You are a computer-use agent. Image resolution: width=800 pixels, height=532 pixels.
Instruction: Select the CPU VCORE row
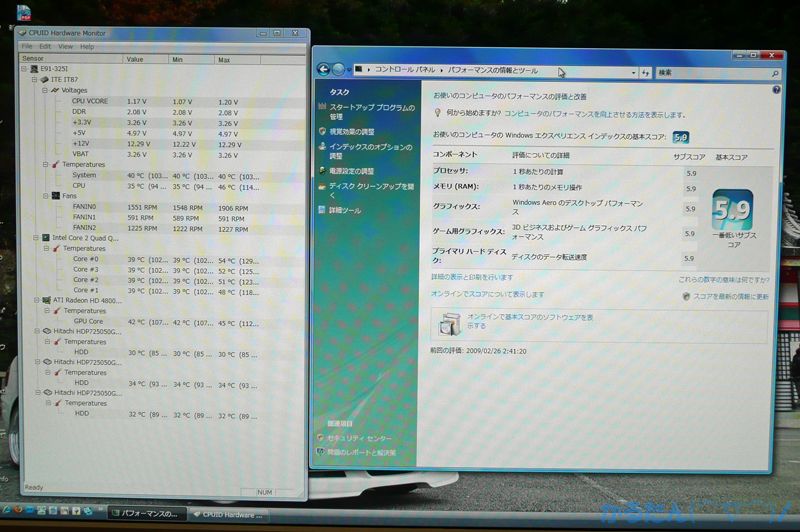pos(163,102)
